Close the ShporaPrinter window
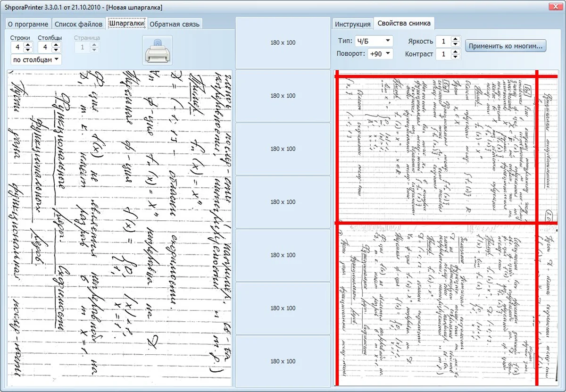This screenshot has width=566, height=392. click(x=554, y=6)
